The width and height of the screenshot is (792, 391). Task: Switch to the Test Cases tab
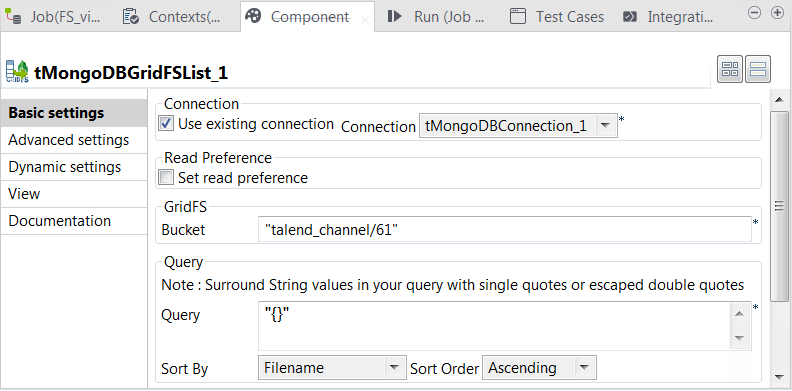tap(558, 17)
